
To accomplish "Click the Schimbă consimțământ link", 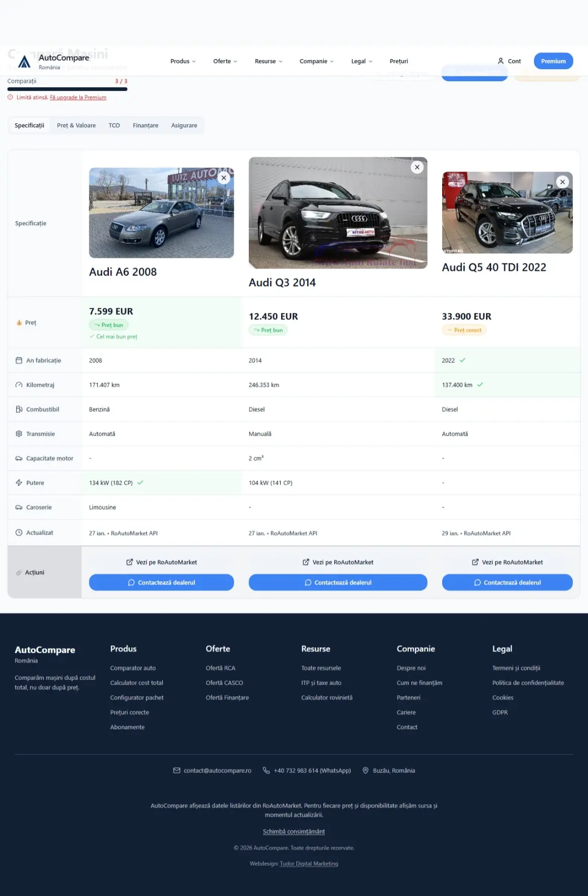I will 294,831.
